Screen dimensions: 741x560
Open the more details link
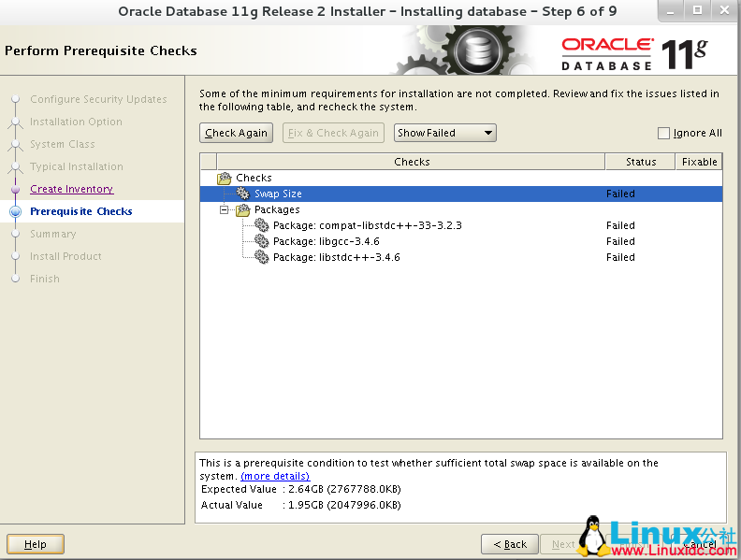point(275,476)
